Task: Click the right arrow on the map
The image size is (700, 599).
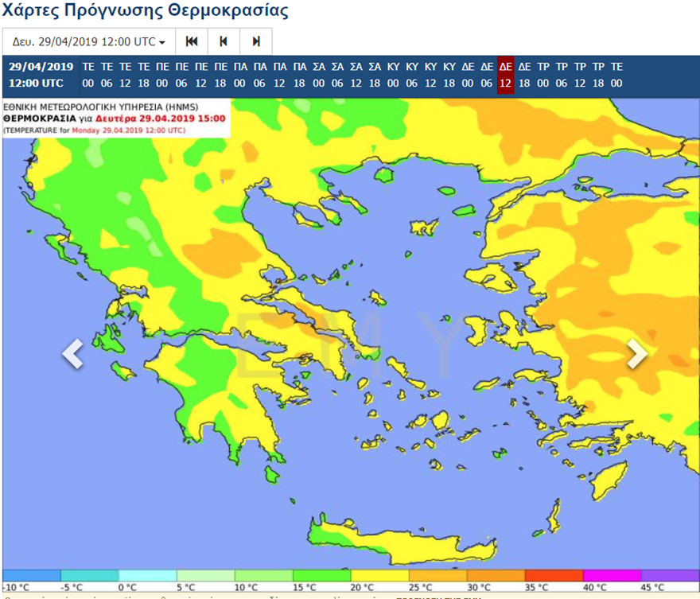Action: pyautogui.click(x=637, y=354)
